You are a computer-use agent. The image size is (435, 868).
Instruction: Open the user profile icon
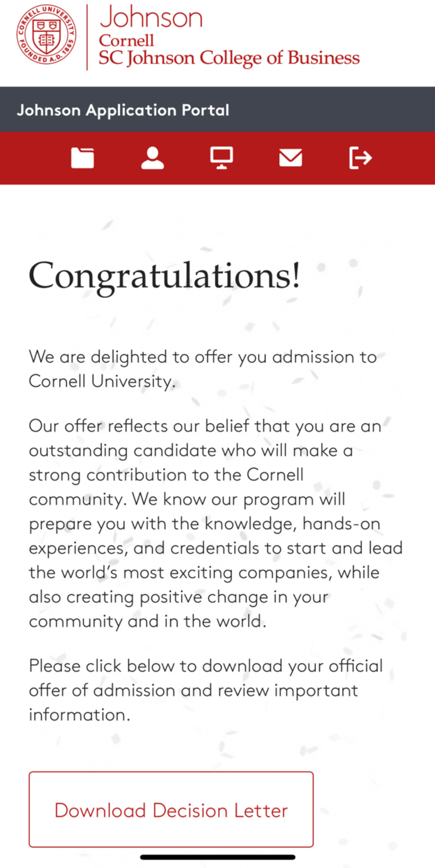tap(152, 158)
